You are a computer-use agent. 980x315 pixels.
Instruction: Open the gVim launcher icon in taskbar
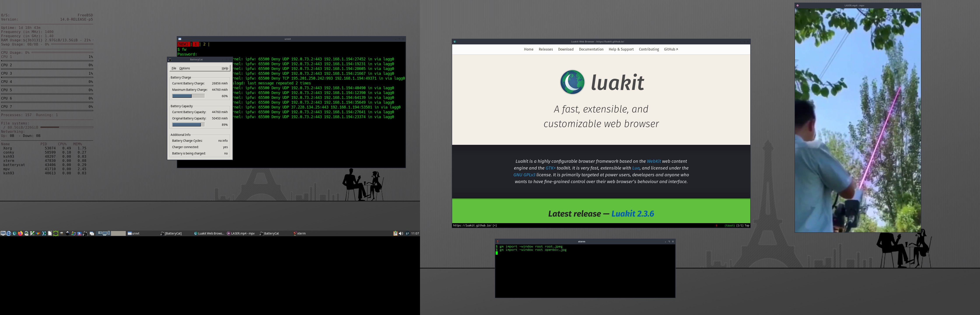[32, 233]
